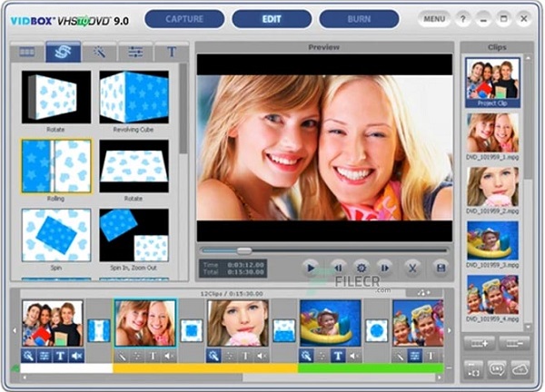
Task: Click the add clip plus button
Action: pyautogui.click(x=480, y=343)
